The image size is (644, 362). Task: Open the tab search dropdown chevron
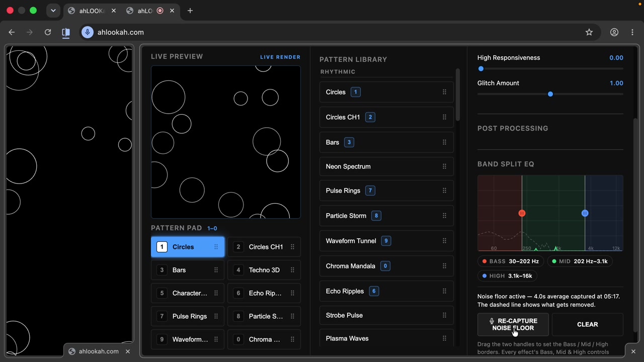coord(53,11)
